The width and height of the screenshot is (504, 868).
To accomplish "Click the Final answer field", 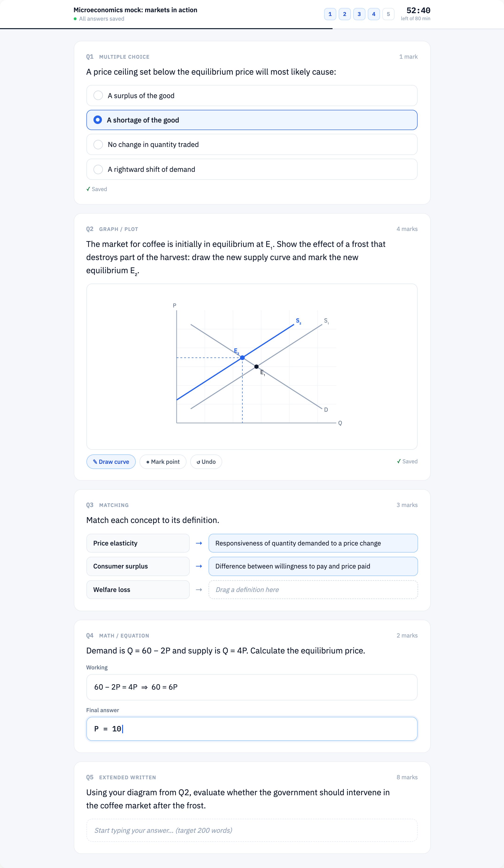I will tap(252, 729).
